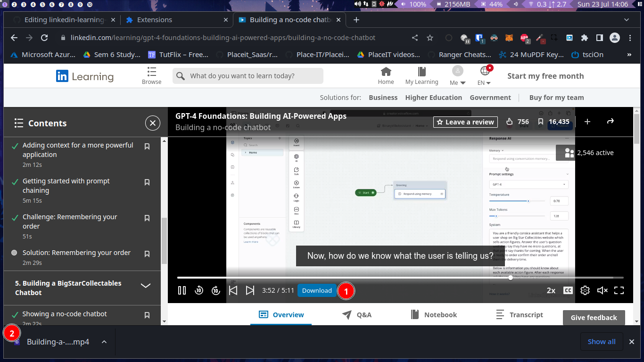
Task: Open the Extensions puzzle piece menu
Action: (585, 38)
